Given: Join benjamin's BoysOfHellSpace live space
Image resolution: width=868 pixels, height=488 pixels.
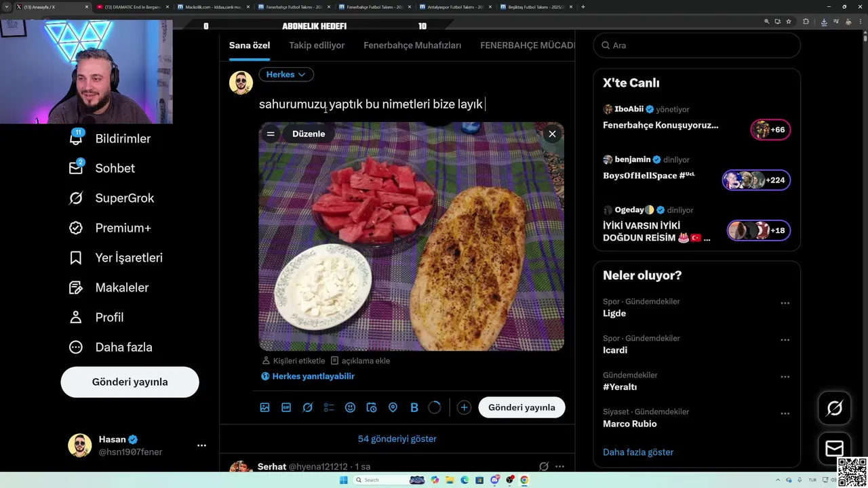Looking at the screenshot, I should (x=697, y=171).
